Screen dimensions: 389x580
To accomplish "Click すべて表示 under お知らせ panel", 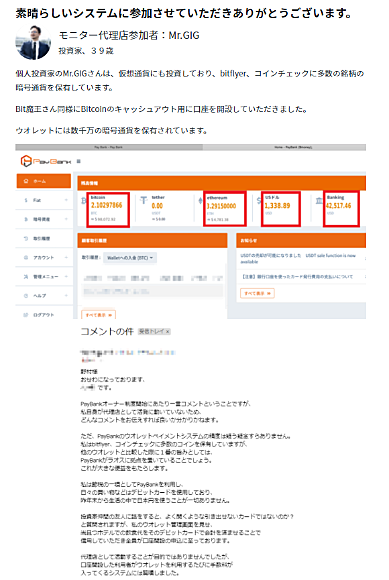I will [x=257, y=293].
